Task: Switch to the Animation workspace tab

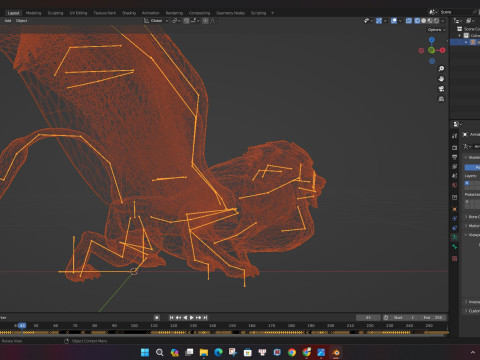Action: (x=151, y=13)
